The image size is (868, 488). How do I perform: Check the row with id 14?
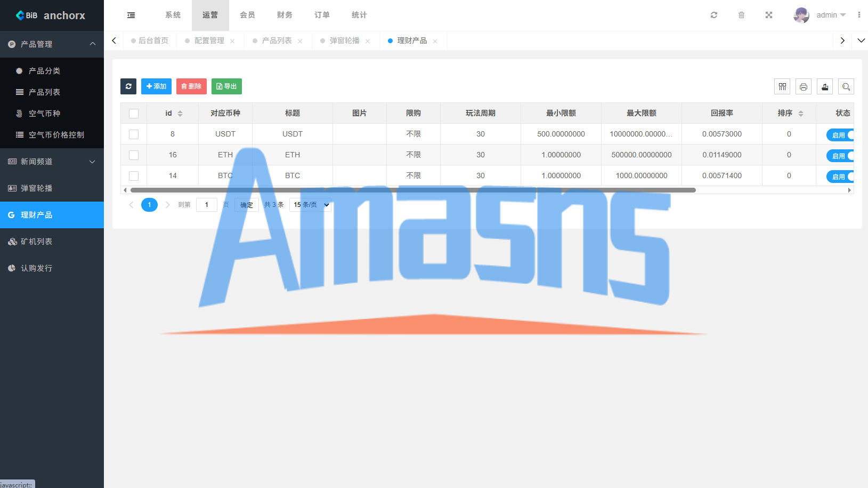click(134, 176)
